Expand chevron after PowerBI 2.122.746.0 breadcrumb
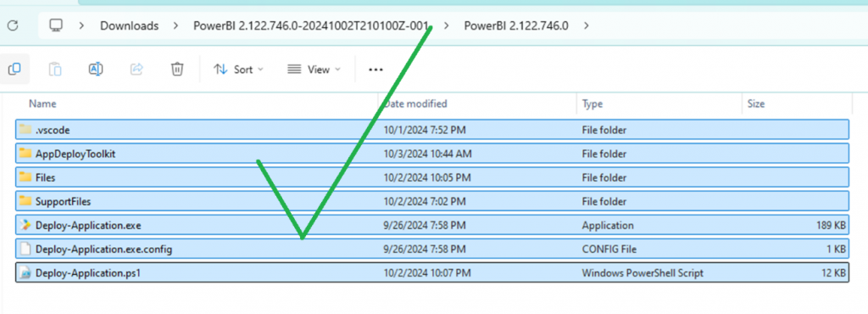Screen dimensions: 868x314 [x=587, y=25]
